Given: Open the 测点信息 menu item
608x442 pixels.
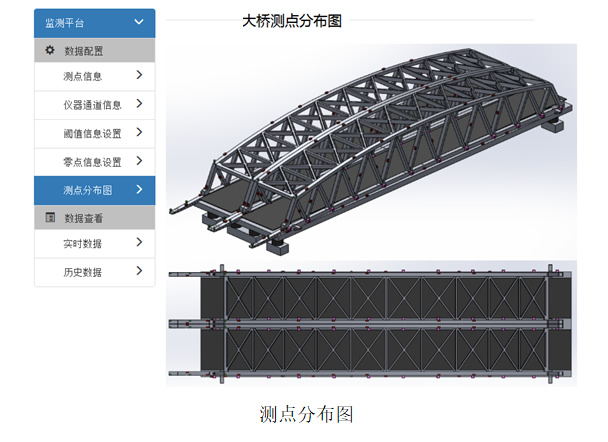Looking at the screenshot, I should (x=95, y=76).
